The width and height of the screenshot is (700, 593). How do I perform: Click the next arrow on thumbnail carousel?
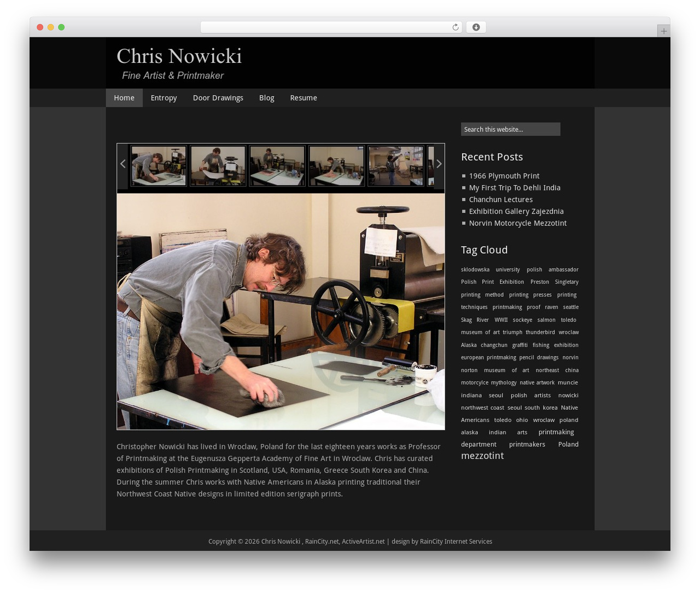(439, 164)
